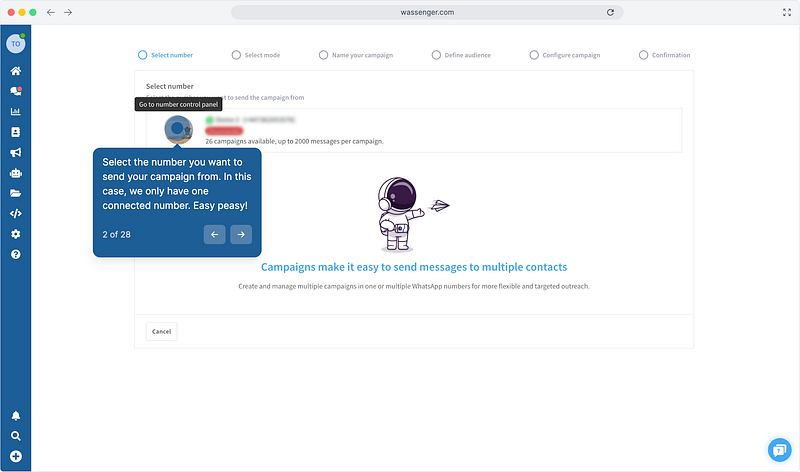Go to the 'Confirmation' step

click(x=664, y=55)
